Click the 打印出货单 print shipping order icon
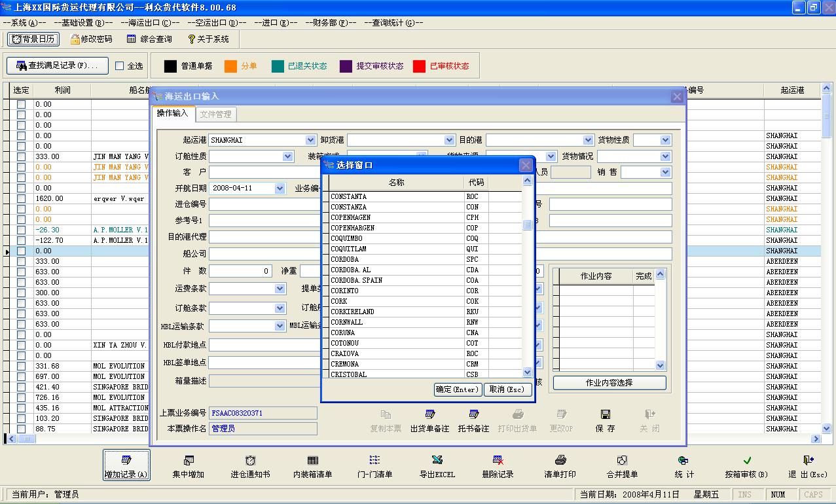Screen dimensions: 836x504 coord(517,421)
